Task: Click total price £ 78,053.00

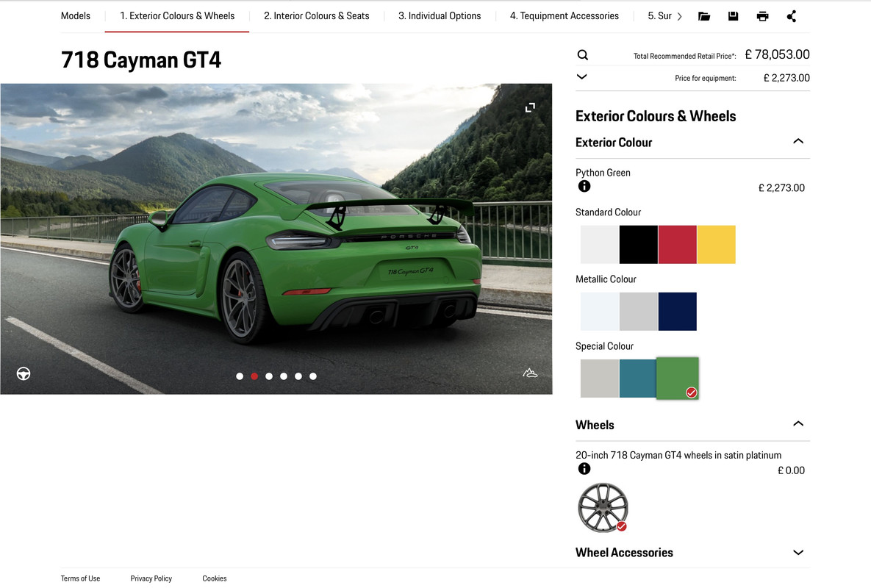Action: click(777, 54)
